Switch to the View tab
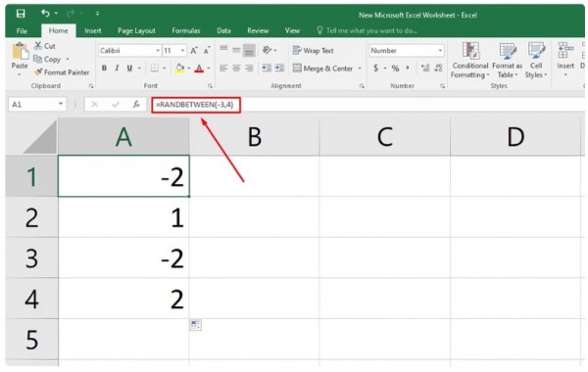The image size is (588, 372). point(292,30)
